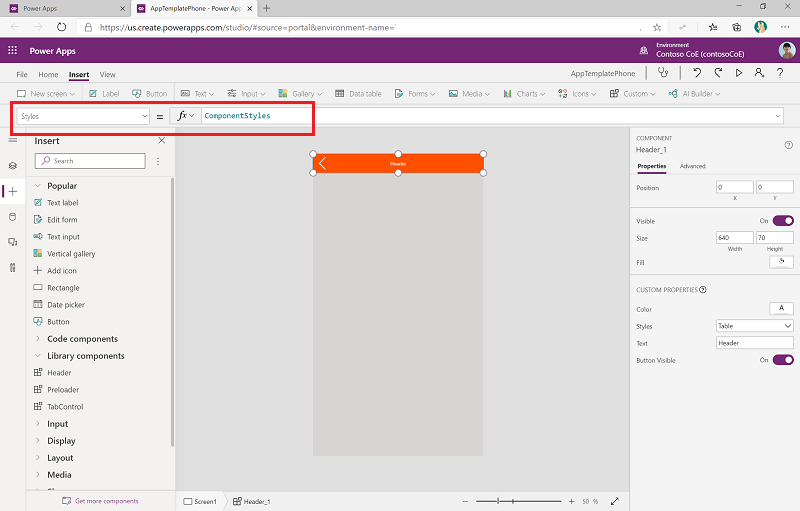Open the Styles property dropdown
The width and height of the screenshot is (800, 511).
[x=755, y=326]
